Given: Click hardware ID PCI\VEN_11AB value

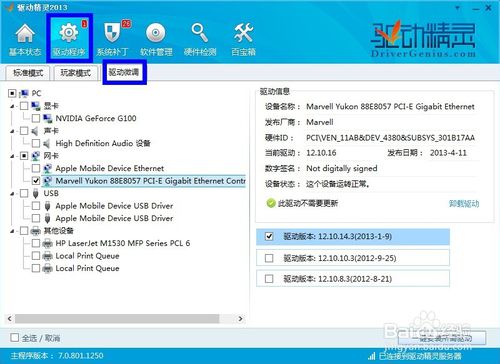Looking at the screenshot, I should pos(390,138).
